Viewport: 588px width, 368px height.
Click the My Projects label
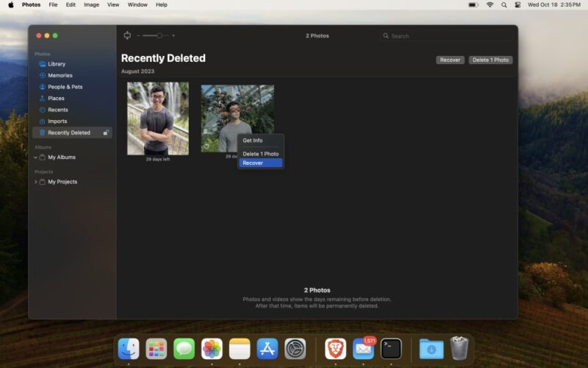tap(62, 182)
